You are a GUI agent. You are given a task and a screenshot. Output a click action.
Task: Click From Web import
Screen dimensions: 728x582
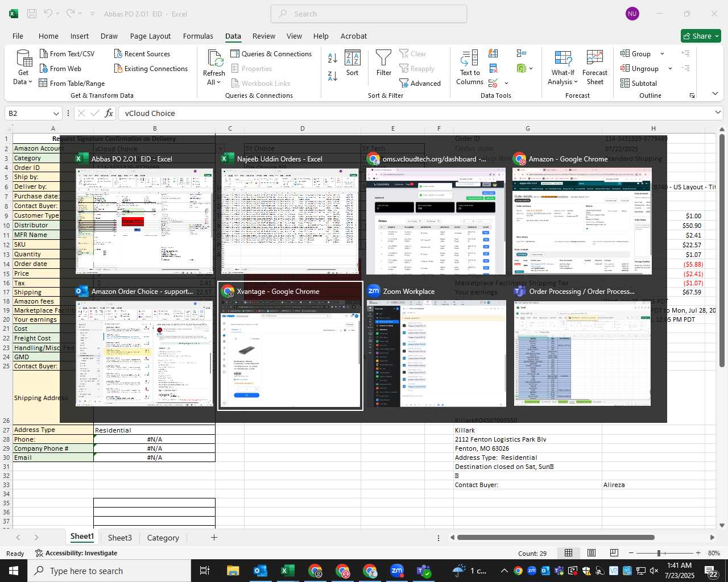[x=60, y=68]
